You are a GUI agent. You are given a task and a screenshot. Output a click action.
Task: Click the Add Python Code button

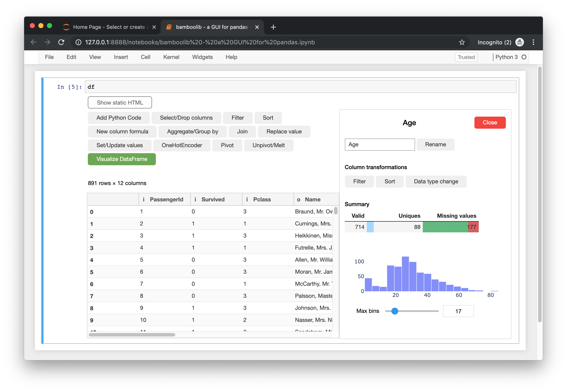click(x=119, y=118)
